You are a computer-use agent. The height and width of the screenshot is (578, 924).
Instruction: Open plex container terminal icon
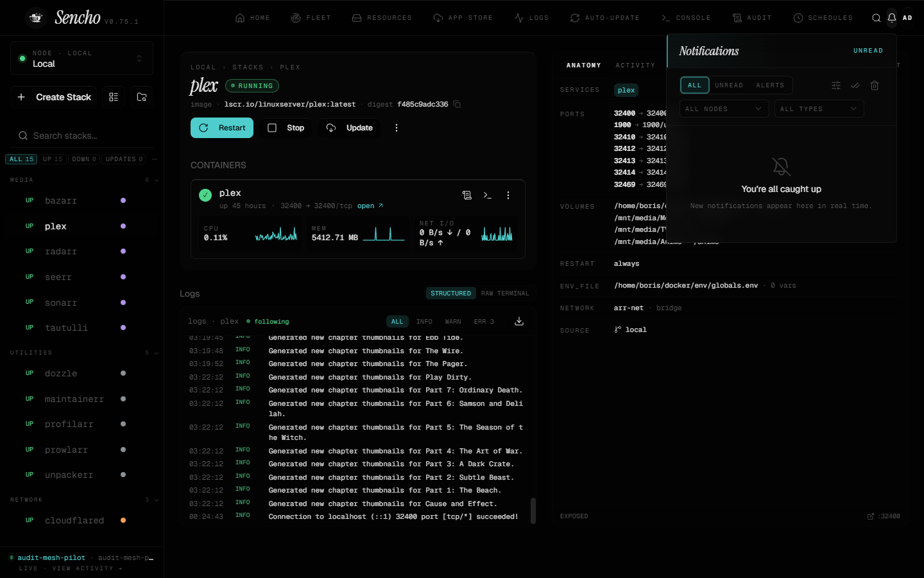click(x=488, y=195)
